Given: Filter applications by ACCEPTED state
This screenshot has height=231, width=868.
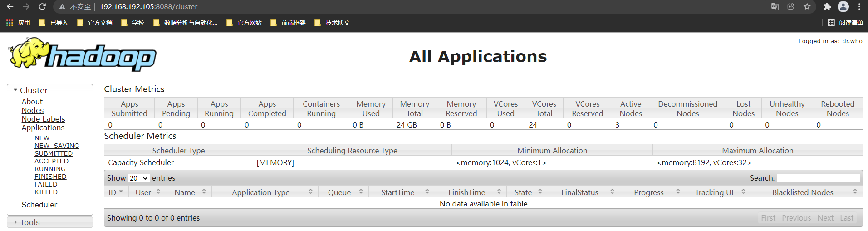Looking at the screenshot, I should tap(51, 161).
